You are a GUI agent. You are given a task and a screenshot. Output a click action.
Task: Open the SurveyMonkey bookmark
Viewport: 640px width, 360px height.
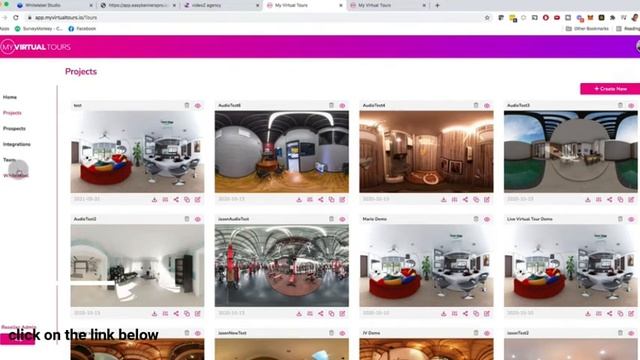point(39,29)
